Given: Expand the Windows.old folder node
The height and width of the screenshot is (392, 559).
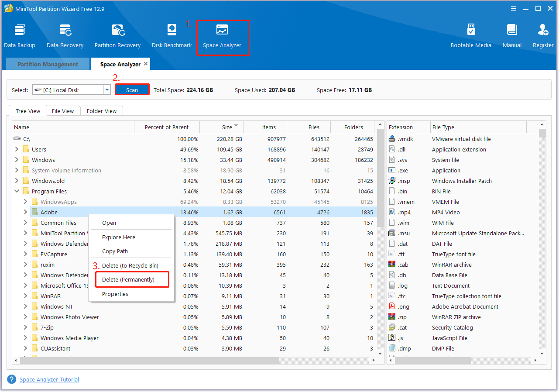Looking at the screenshot, I should pos(17,181).
